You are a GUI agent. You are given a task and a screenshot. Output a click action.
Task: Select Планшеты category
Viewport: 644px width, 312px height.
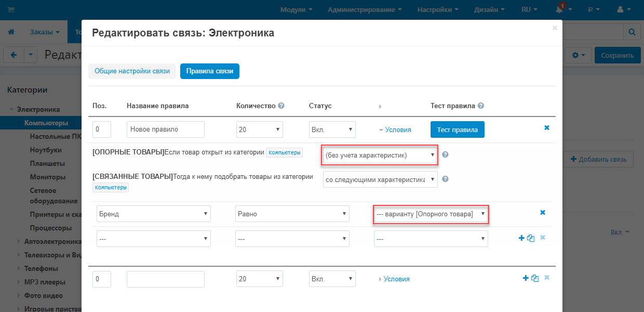point(47,163)
